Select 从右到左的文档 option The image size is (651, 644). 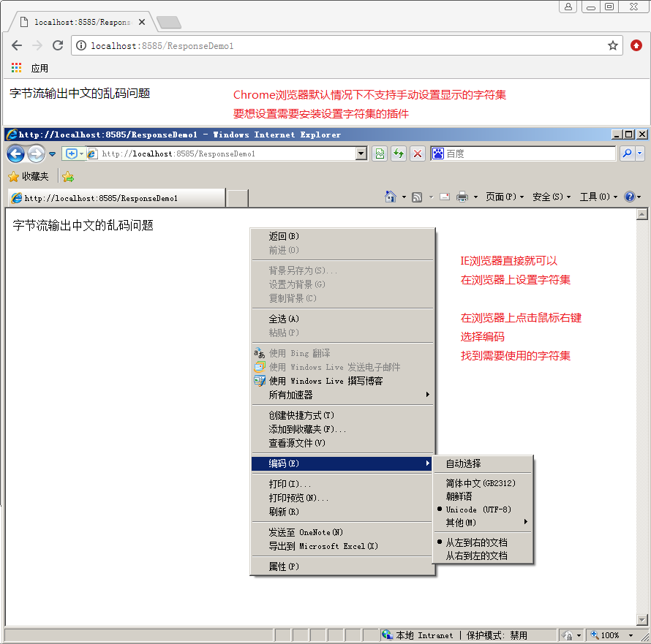(x=483, y=556)
